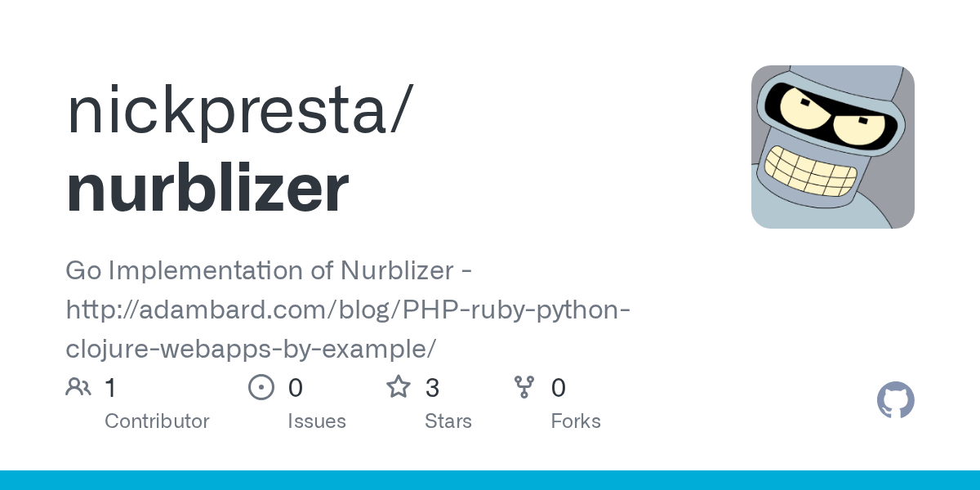Click the stars count number 3
This screenshot has height=490, width=980.
[x=433, y=388]
